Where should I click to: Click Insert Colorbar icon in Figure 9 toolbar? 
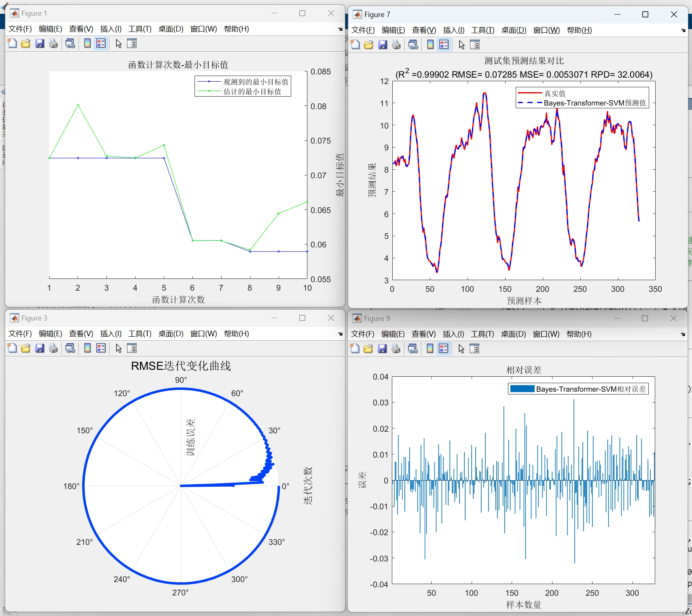click(x=430, y=349)
